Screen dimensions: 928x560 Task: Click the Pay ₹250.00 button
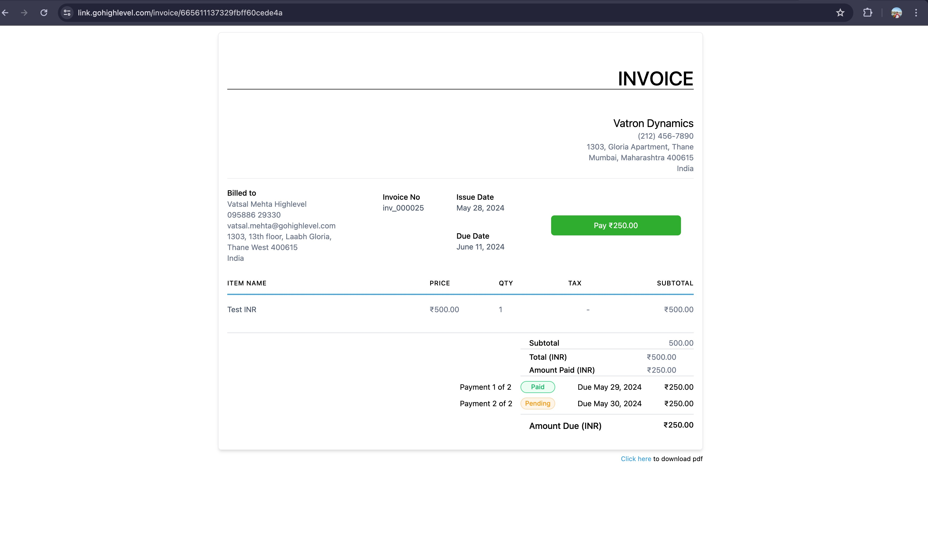click(x=616, y=225)
